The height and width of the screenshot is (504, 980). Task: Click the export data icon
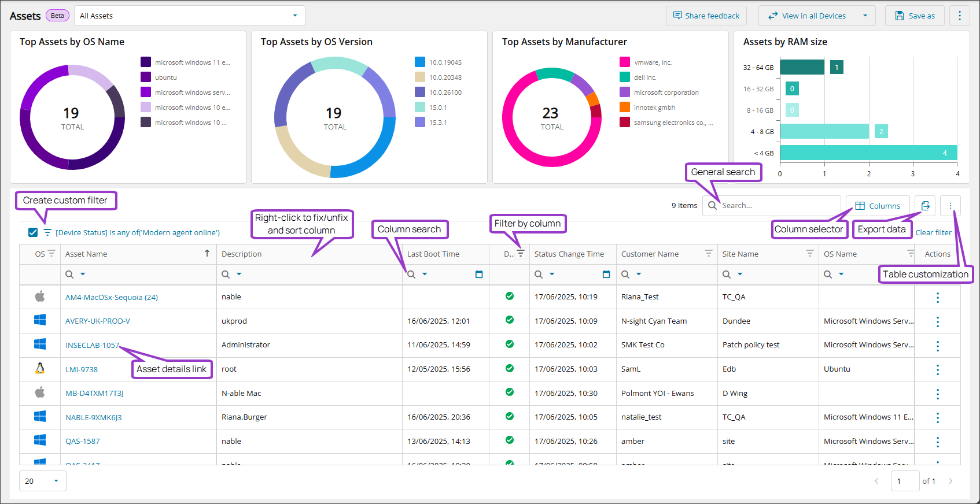tap(925, 206)
